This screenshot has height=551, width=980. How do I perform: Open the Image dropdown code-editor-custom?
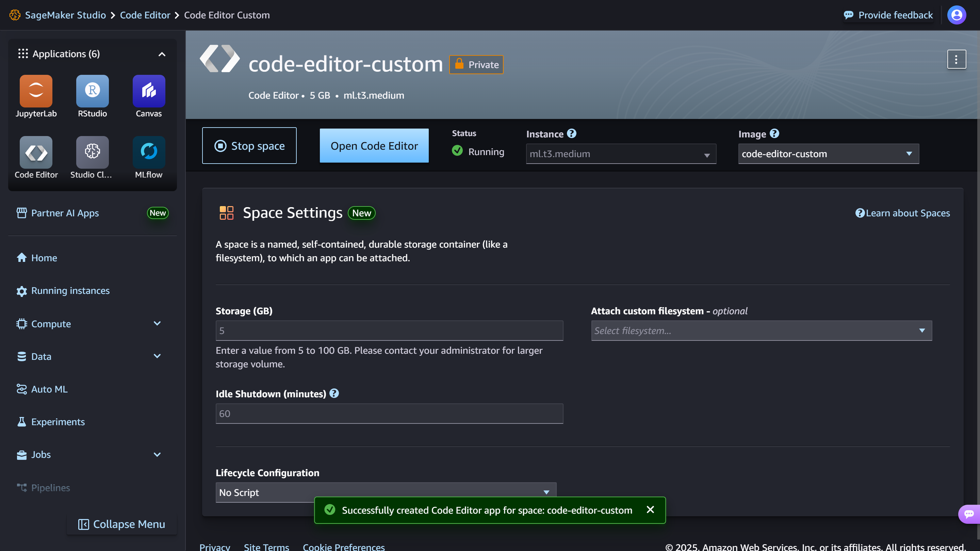[828, 154]
